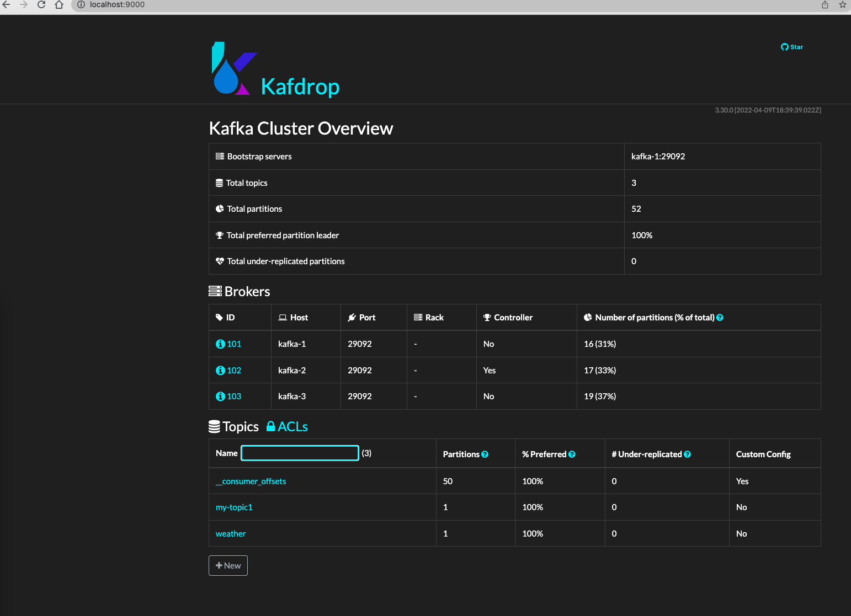Image resolution: width=851 pixels, height=616 pixels.
Task: Open broker 103 link
Action: pos(234,397)
